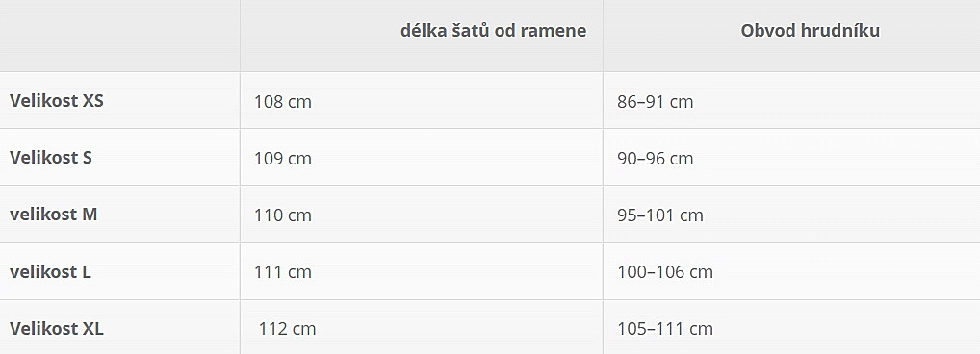Select the 'Velikost XS' row label
Viewport: 980px width, 354px height.
[56, 100]
